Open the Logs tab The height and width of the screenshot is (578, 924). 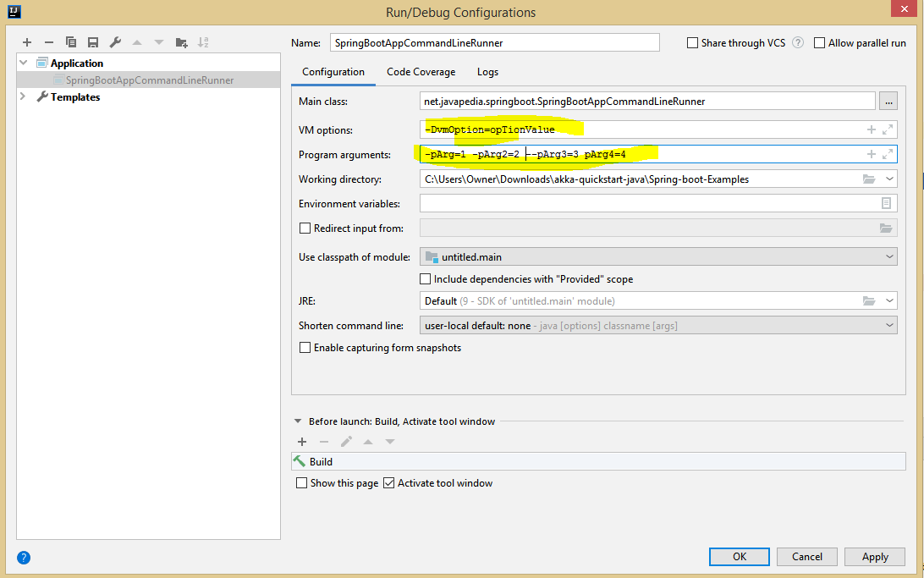coord(487,72)
